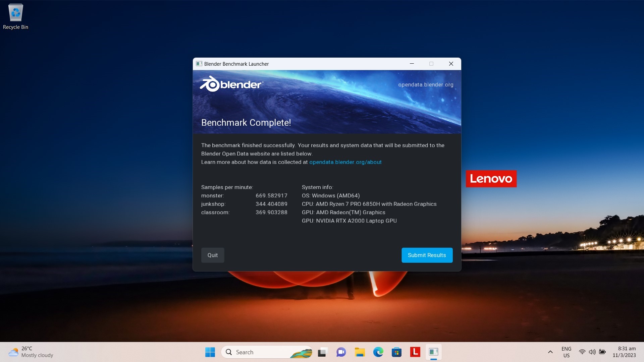The width and height of the screenshot is (644, 362).
Task: Open File Explorer from the taskbar
Action: click(360, 352)
